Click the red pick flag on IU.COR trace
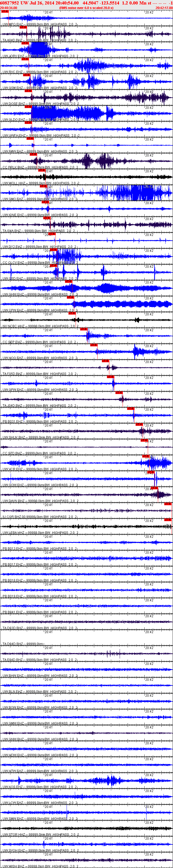The height and width of the screenshot is (868, 173). [168, 504]
